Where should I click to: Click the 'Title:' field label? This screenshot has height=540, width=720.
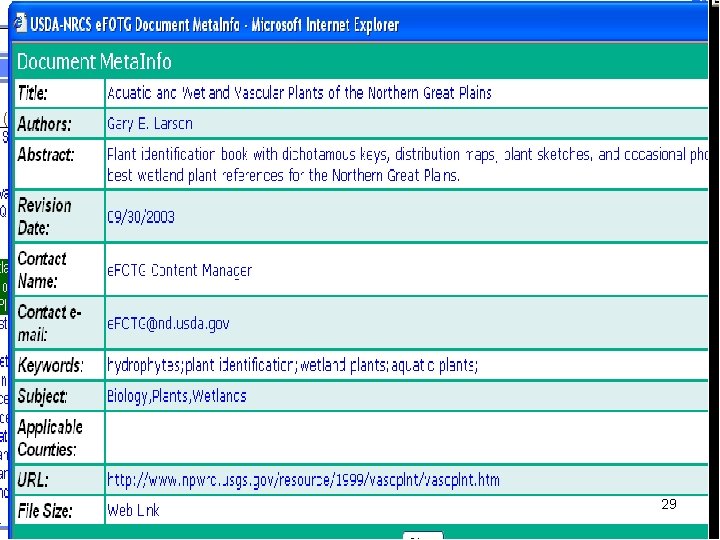(x=33, y=93)
